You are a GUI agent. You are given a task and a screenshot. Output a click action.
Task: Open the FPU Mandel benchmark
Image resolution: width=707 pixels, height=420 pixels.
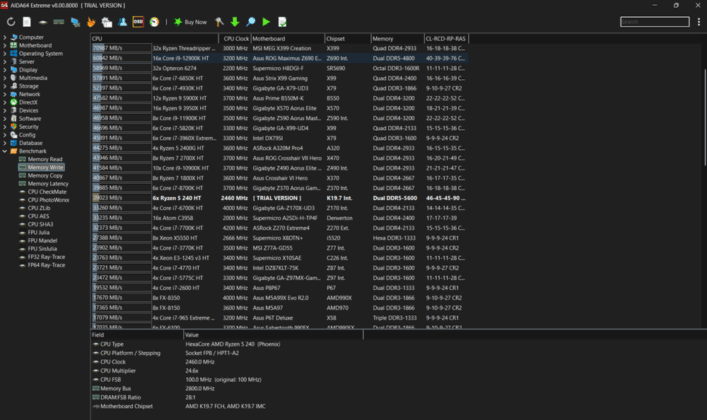click(41, 240)
